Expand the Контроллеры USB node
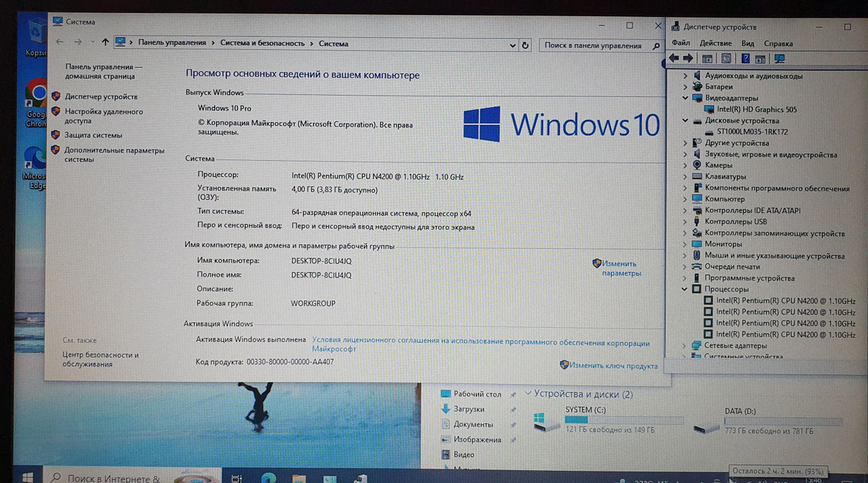Screen dimensions: 868x483 coord(685,222)
